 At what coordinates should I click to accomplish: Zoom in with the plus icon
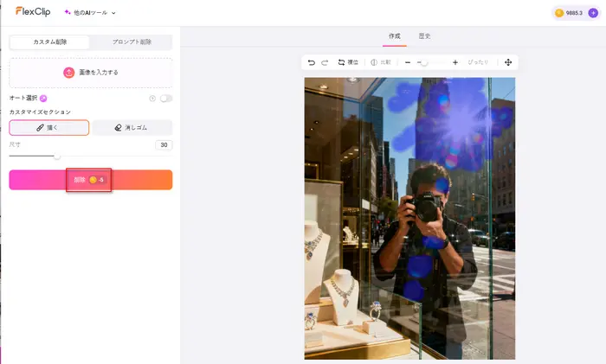(x=455, y=62)
